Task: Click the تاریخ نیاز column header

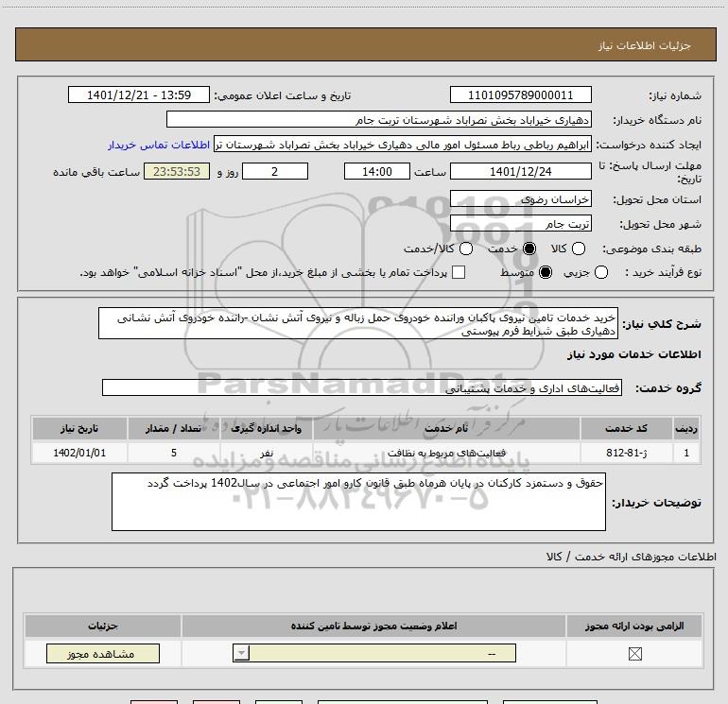Action: click(x=79, y=428)
